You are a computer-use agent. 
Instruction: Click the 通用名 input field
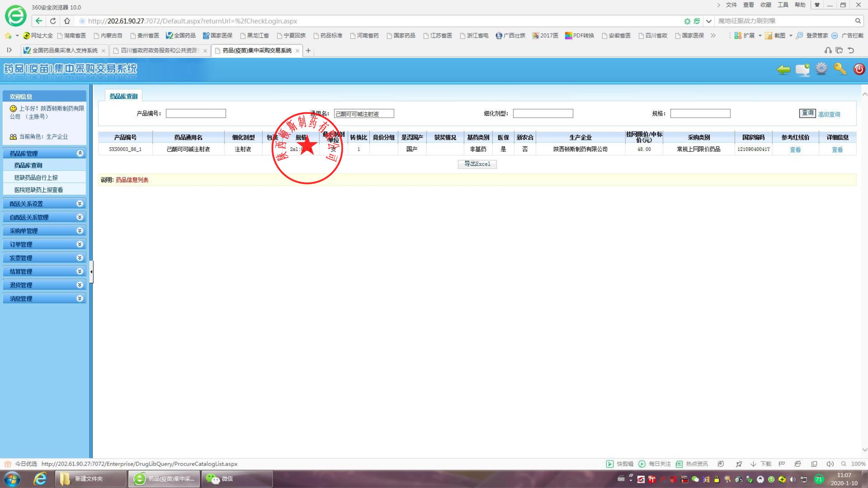[x=364, y=113]
